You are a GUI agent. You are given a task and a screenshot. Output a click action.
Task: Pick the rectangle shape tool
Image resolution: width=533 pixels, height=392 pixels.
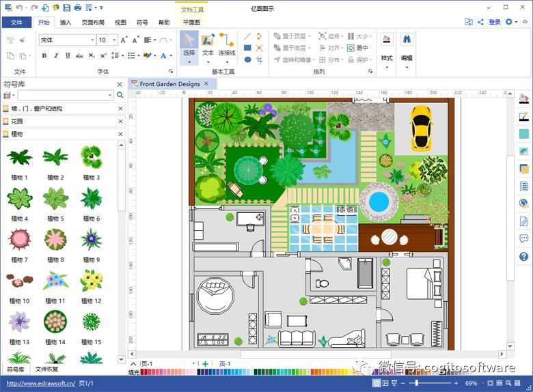[x=248, y=48]
